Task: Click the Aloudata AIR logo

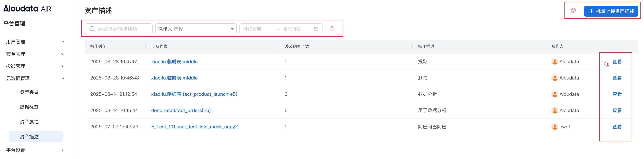Action: click(27, 9)
